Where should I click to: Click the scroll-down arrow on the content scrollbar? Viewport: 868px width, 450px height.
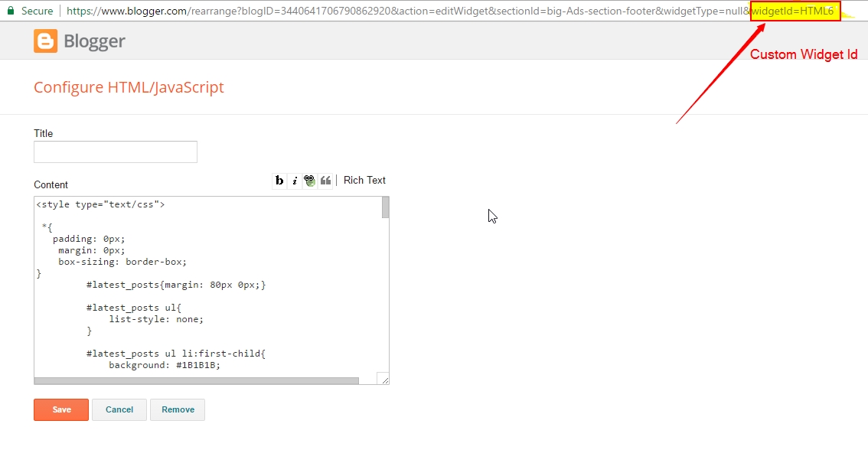[383, 370]
